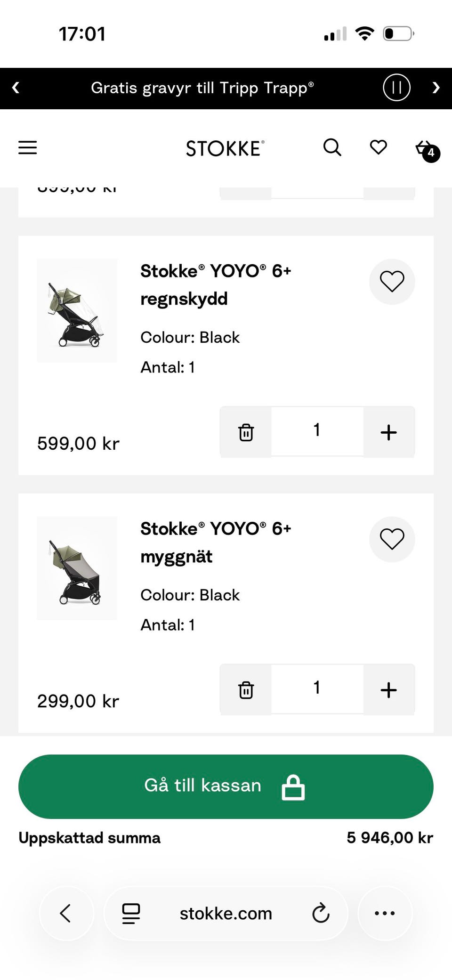
Task: Open the regnskydd product thumbnail
Action: click(77, 310)
